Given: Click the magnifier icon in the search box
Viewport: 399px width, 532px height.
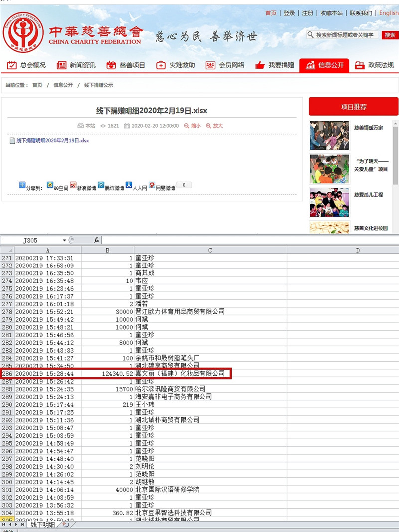Looking at the screenshot, I should [x=310, y=34].
